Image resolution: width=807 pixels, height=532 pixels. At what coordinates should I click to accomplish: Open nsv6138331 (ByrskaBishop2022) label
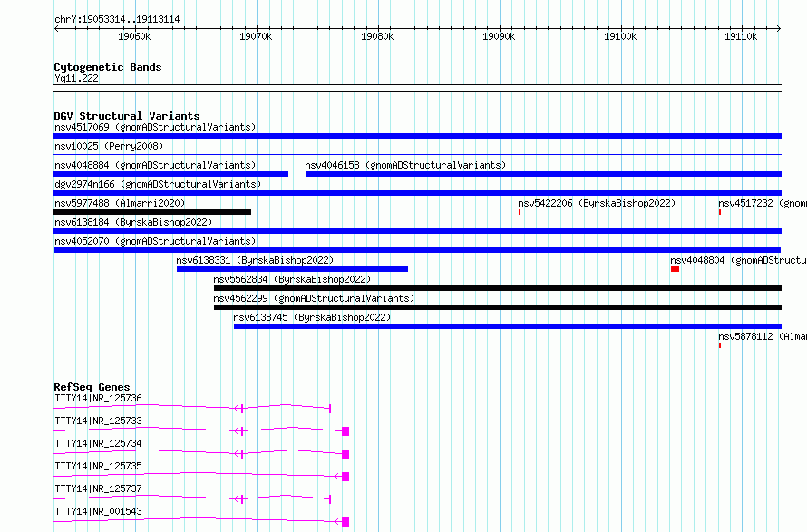(255, 260)
